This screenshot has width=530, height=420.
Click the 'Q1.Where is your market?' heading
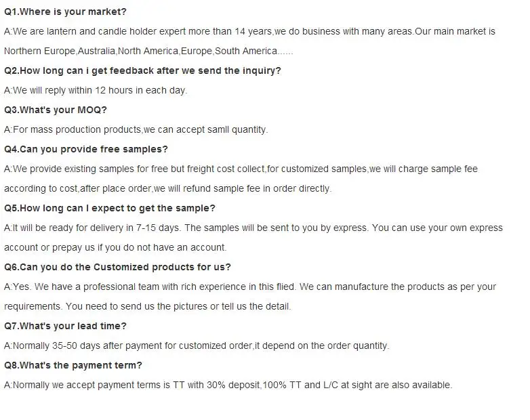pyautogui.click(x=65, y=12)
